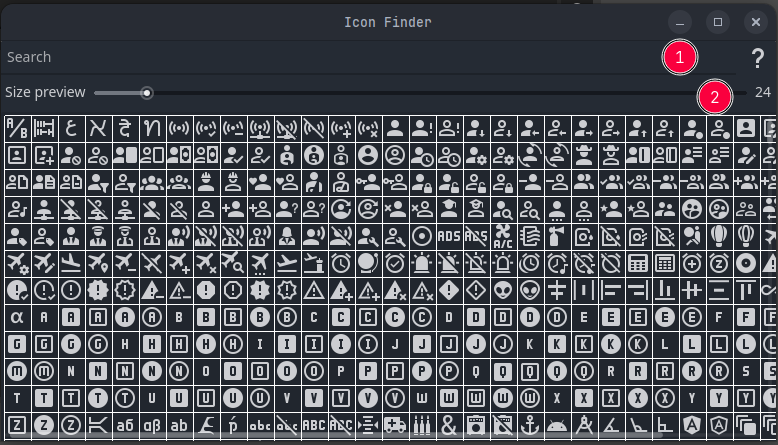Select the filled three-person group icon
This screenshot has height=445, width=778.
click(x=152, y=183)
